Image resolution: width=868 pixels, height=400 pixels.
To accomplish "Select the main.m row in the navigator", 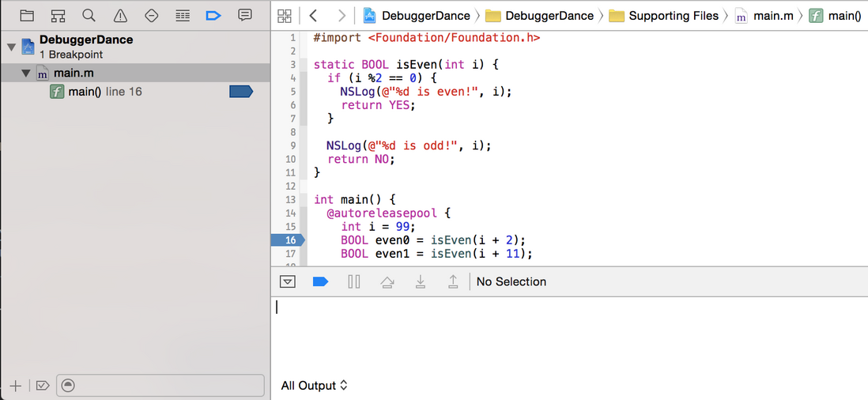I will tap(135, 73).
